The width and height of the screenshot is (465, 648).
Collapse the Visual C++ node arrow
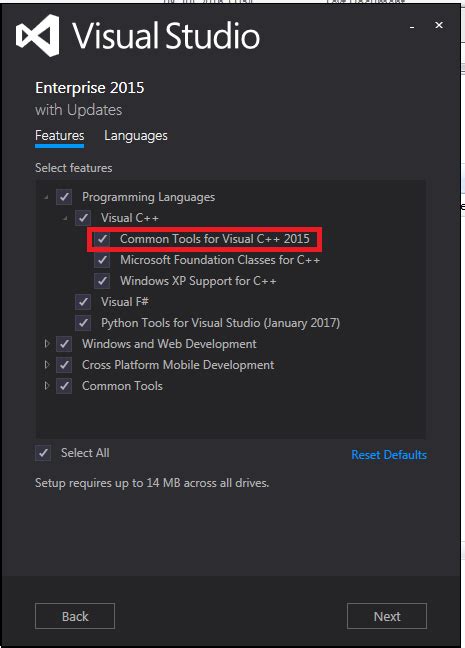[x=65, y=218]
